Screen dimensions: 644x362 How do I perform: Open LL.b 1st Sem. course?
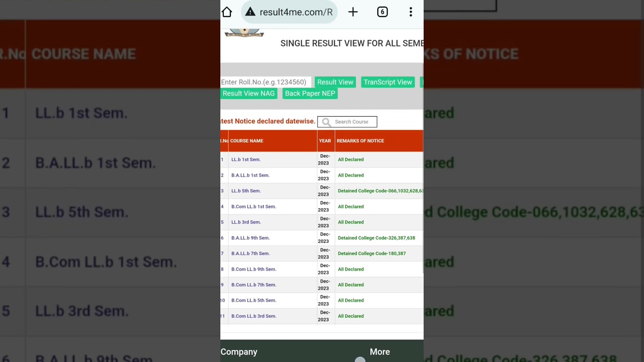246,159
